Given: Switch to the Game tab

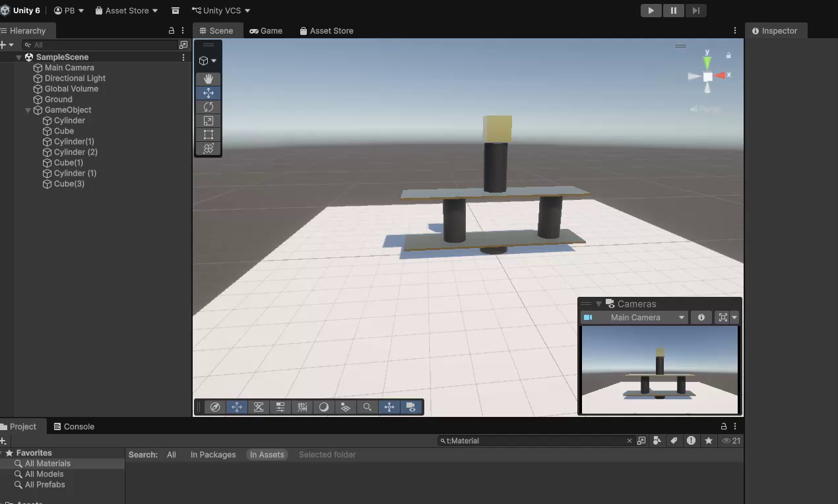Looking at the screenshot, I should point(266,31).
